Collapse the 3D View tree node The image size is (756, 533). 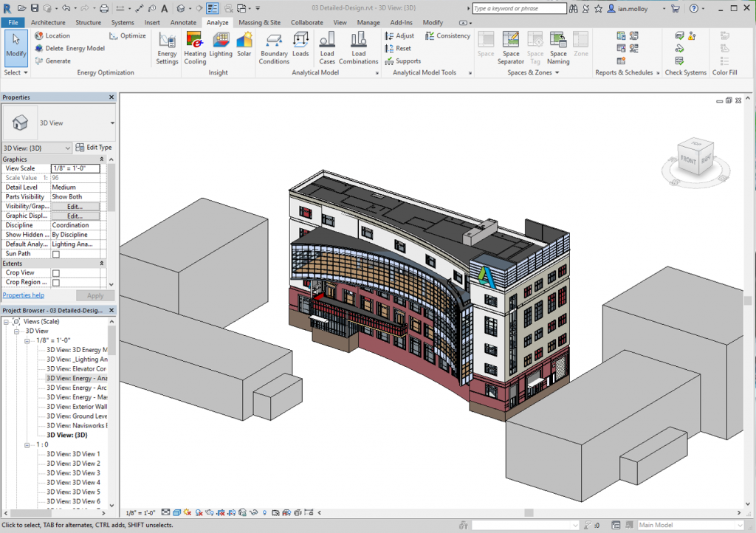tap(17, 331)
